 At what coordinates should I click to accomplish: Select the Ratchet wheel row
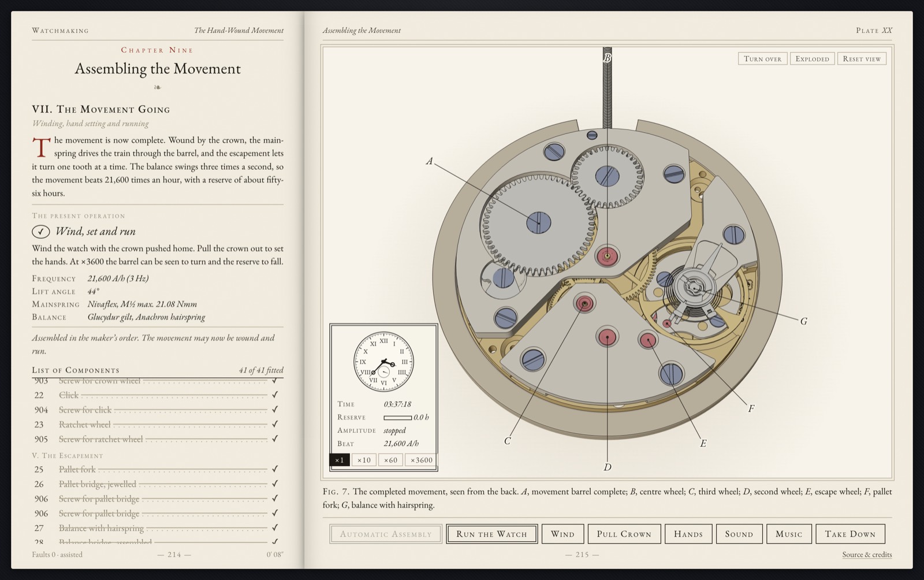(x=158, y=425)
